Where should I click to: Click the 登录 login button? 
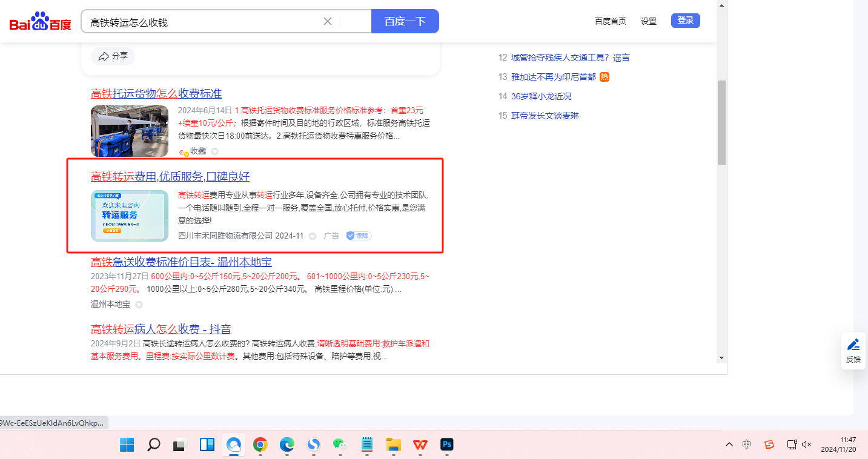[685, 21]
